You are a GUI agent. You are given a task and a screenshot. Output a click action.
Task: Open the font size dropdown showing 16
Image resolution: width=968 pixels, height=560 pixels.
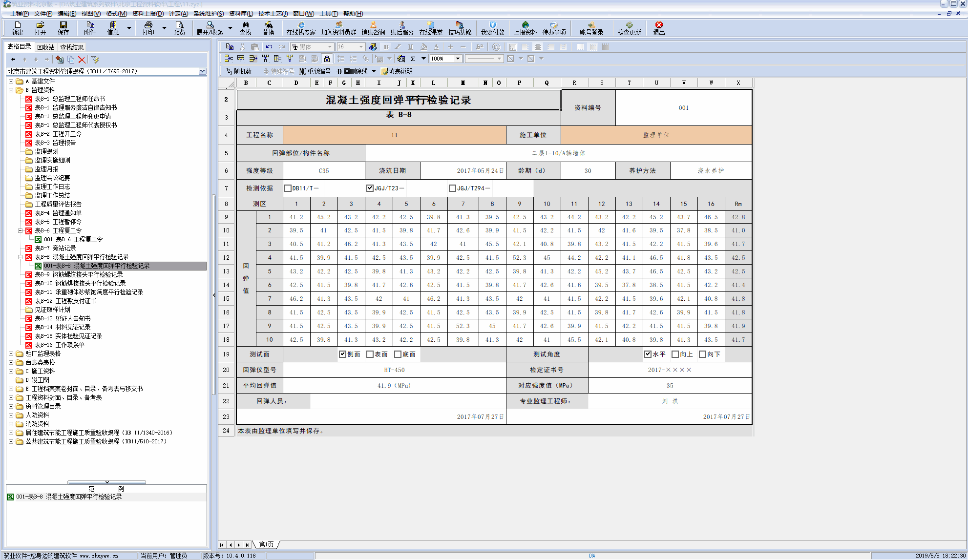[x=360, y=47]
